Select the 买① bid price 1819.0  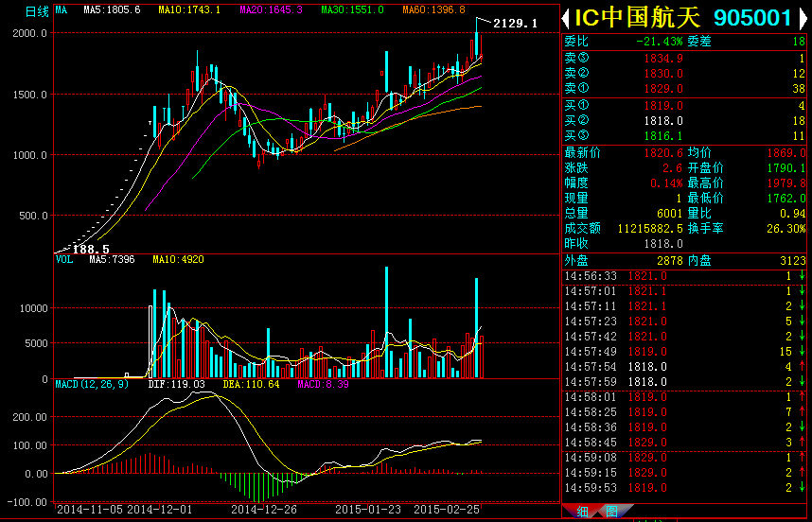pyautogui.click(x=663, y=106)
